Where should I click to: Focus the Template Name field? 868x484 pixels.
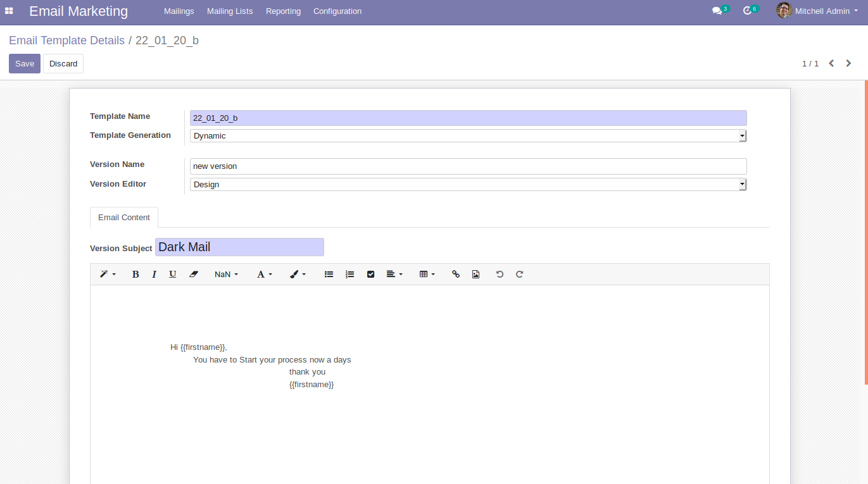[x=469, y=118]
